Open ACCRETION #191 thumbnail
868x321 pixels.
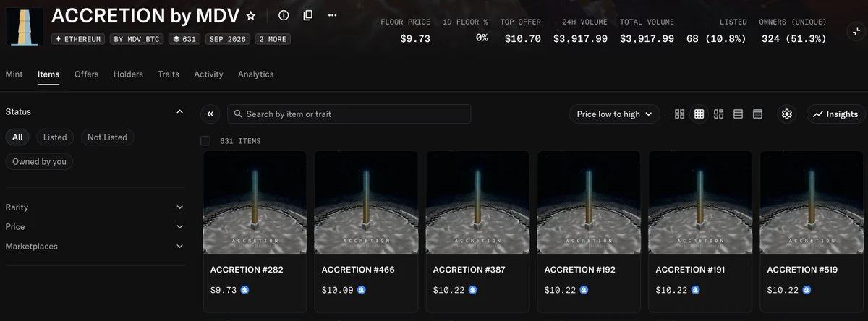pyautogui.click(x=700, y=202)
